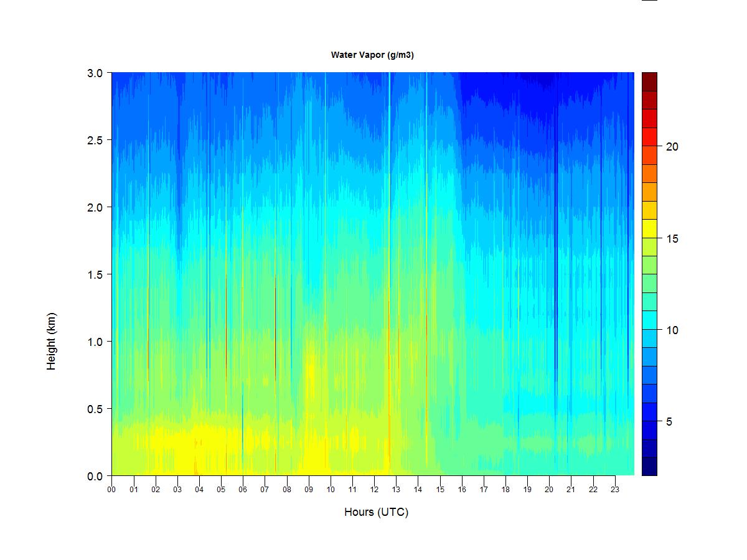Viewport: 747px width, 560px height.
Task: Click the "2.5" height tick label
Action: (95, 140)
